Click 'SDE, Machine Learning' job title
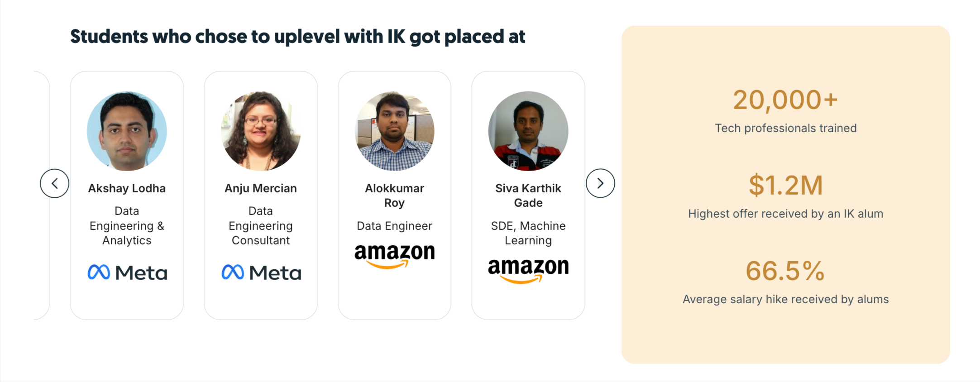Image resolution: width=980 pixels, height=382 pixels. tap(528, 233)
